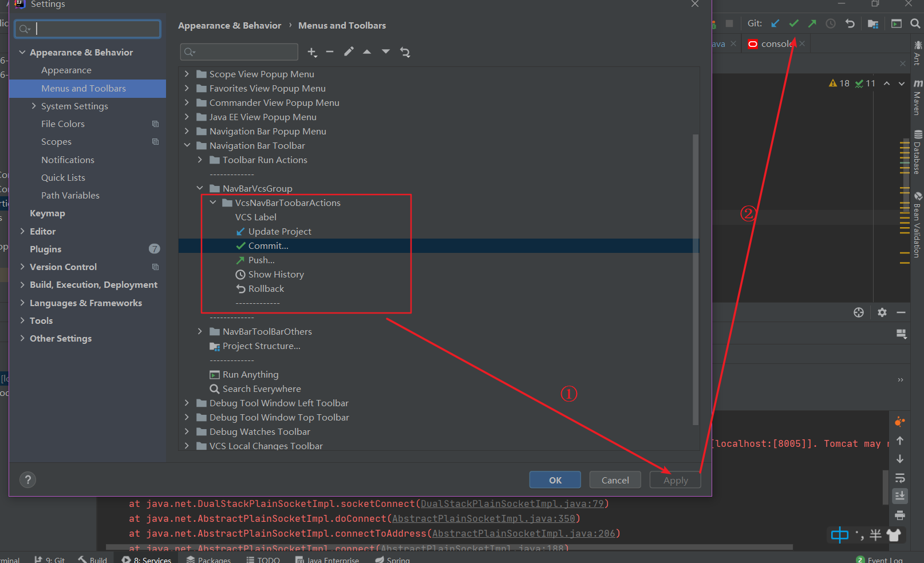
Task: Click the settings search field in sidebar
Action: (x=88, y=29)
